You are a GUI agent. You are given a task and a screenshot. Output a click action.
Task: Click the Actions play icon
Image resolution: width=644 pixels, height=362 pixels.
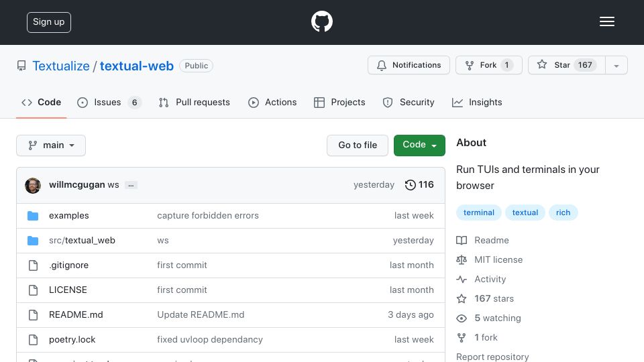(x=254, y=103)
